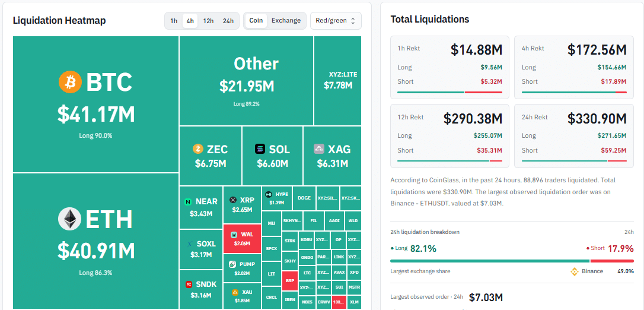This screenshot has height=310, width=644.
Task: Click the WLD heatmap tile
Action: [353, 221]
